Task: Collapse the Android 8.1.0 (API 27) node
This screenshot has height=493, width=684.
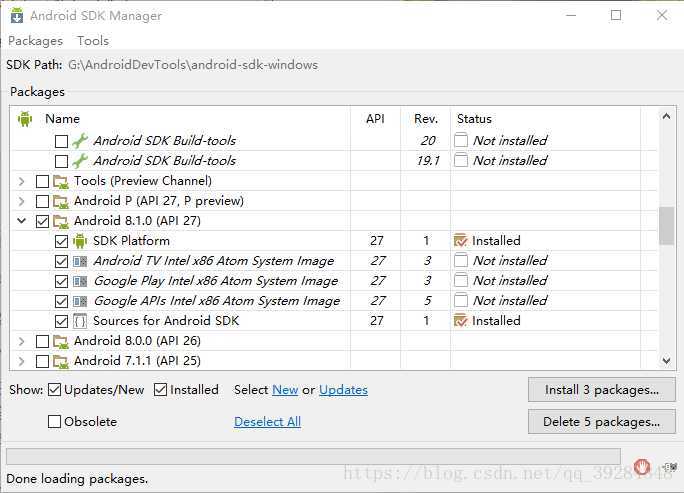Action: point(21,221)
